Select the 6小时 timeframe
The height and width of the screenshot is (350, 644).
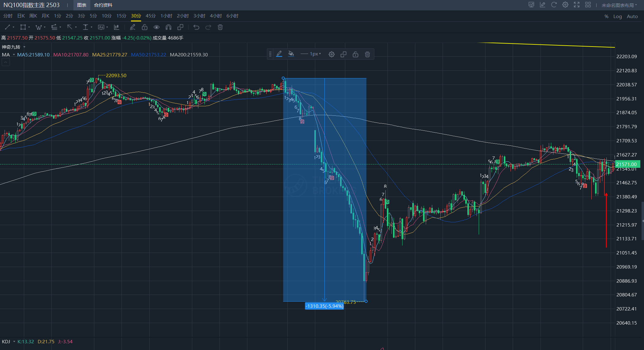click(x=232, y=16)
